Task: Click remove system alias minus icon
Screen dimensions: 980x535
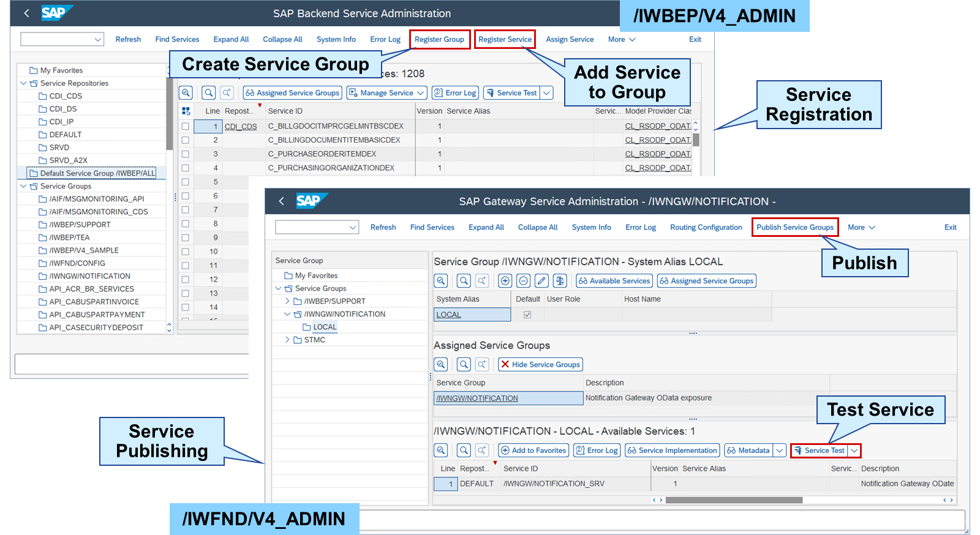Action: coord(523,280)
